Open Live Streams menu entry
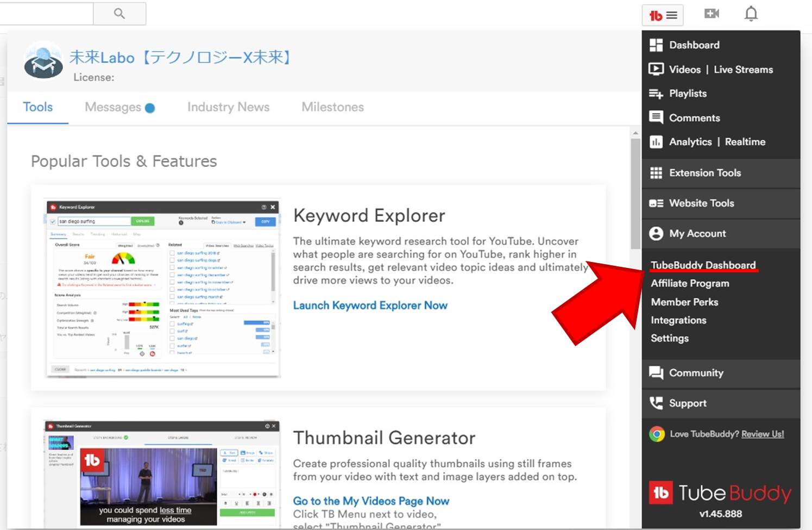 coord(744,70)
